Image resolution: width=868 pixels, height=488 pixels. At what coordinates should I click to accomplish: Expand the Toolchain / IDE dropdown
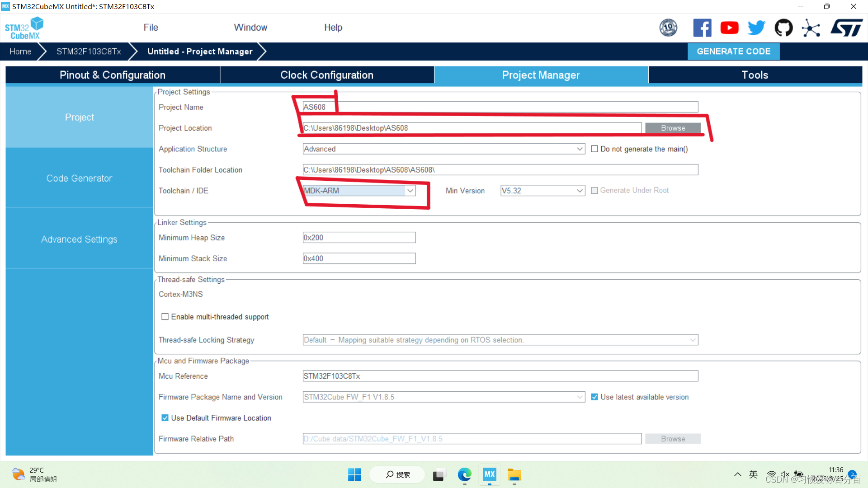[410, 191]
